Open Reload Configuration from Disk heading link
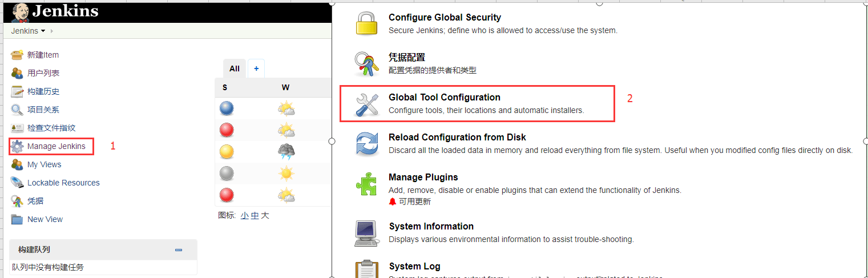The width and height of the screenshot is (868, 278). click(457, 138)
